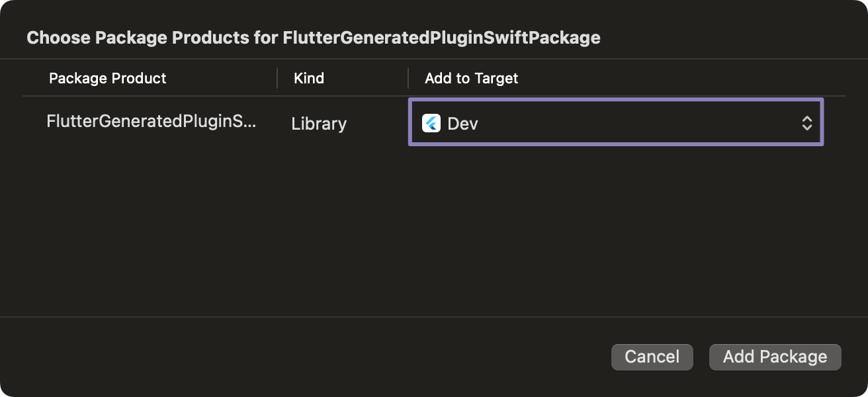Click the horizontal separator line above the Cancel button
This screenshot has height=397, width=868.
434,317
